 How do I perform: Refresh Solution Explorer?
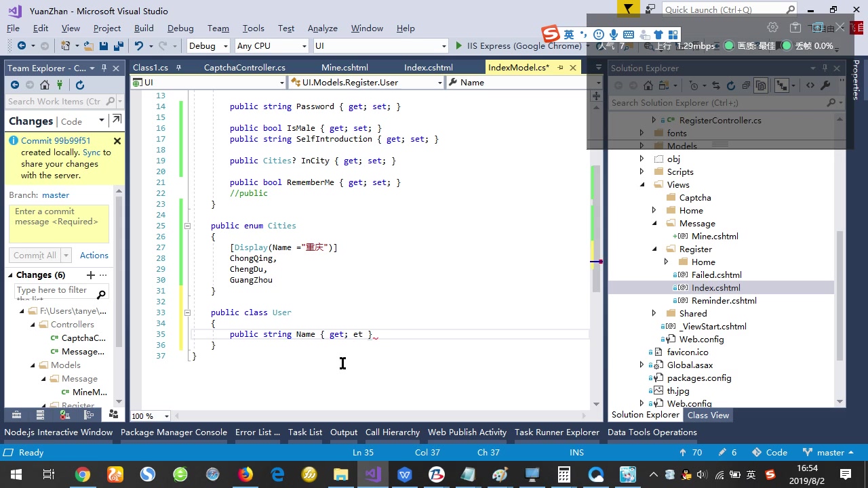(x=730, y=85)
